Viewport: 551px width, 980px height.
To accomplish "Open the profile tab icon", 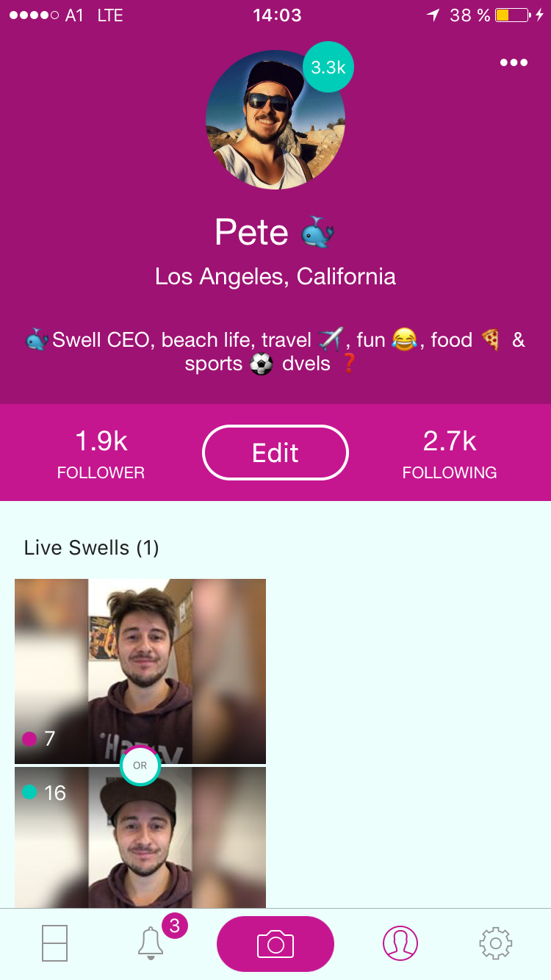I will pos(400,943).
